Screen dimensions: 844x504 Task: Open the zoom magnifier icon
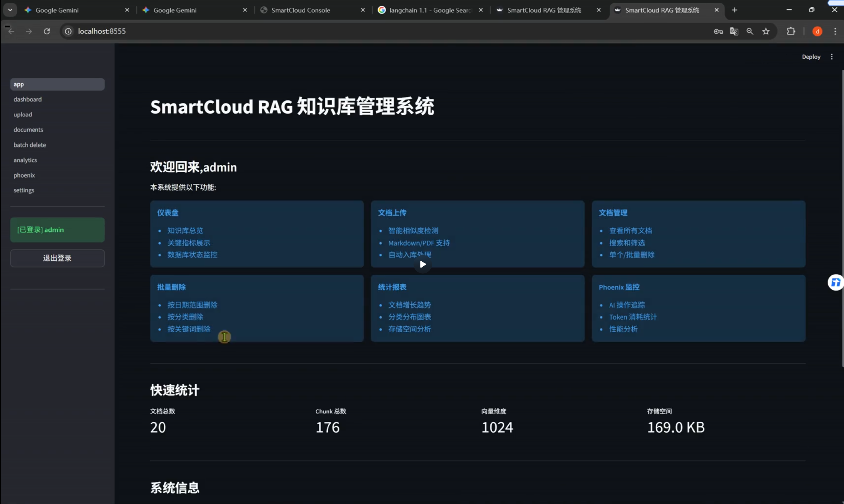[x=750, y=31]
